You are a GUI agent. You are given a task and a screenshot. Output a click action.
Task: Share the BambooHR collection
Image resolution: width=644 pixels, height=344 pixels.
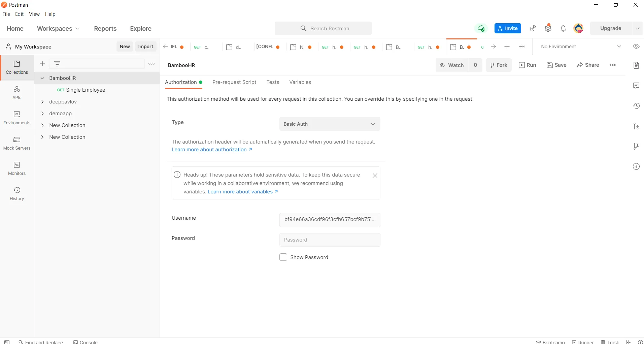(588, 65)
